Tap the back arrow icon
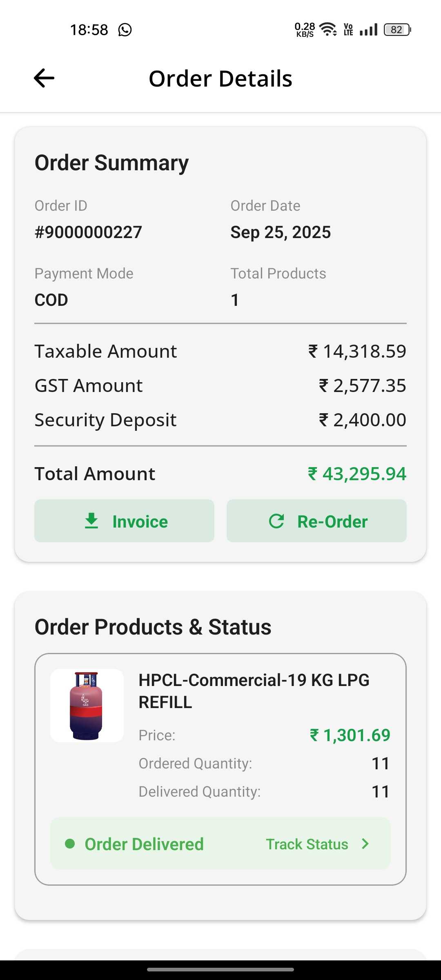 click(x=44, y=78)
